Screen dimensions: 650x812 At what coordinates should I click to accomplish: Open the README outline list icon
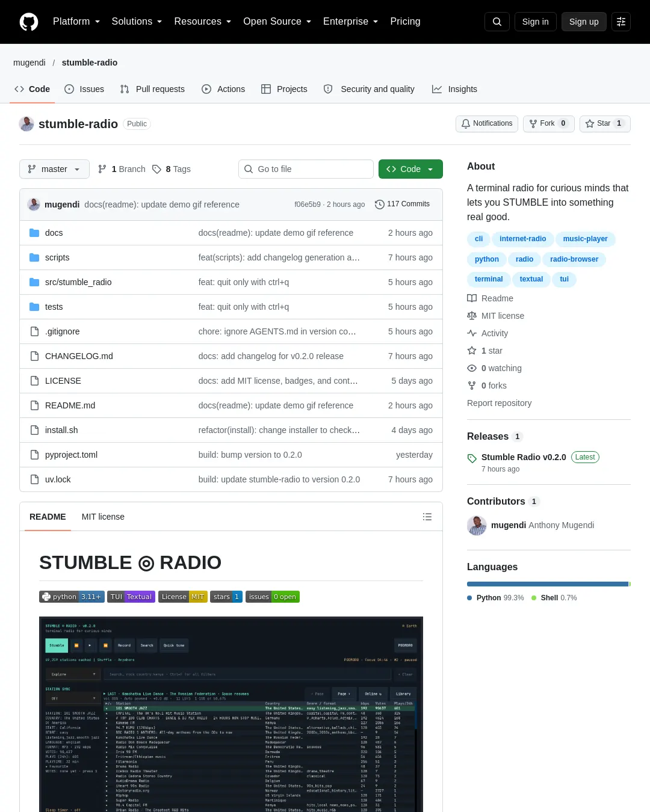coord(427,517)
